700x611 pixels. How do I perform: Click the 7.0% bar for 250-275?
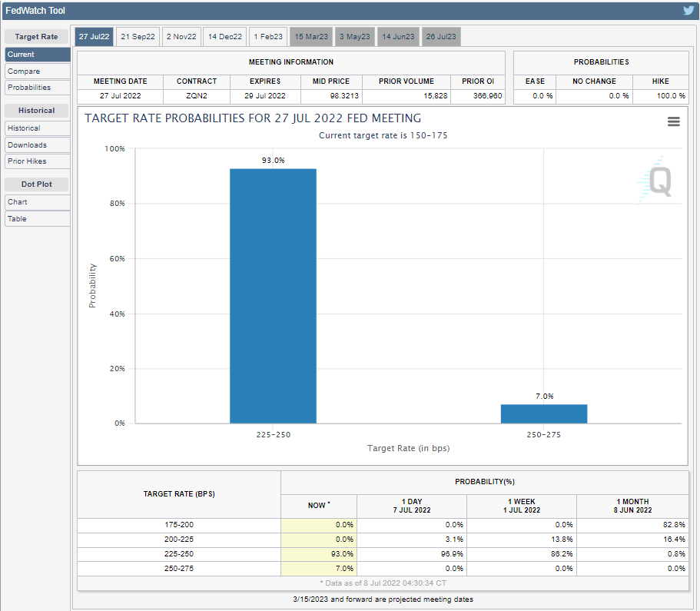point(544,413)
